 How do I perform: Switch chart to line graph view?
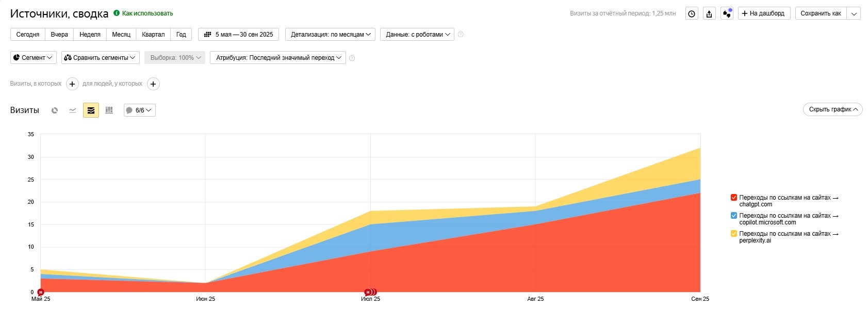pos(73,110)
